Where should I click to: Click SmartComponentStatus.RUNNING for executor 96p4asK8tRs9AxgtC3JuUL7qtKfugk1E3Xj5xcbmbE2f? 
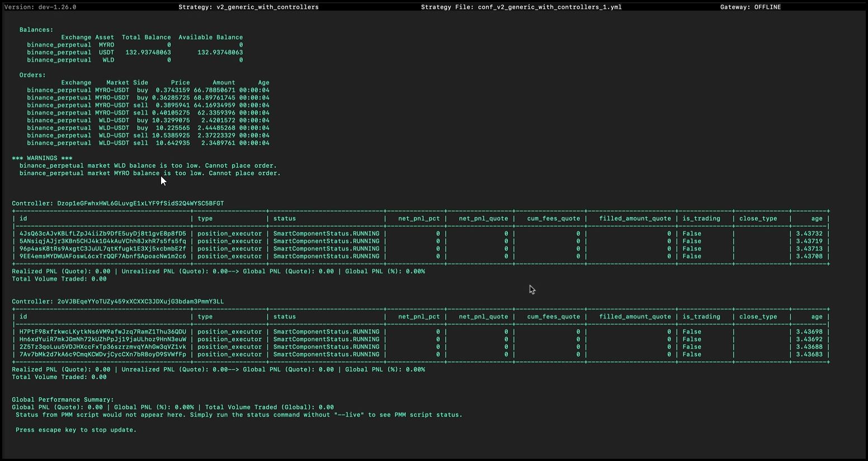coord(328,248)
